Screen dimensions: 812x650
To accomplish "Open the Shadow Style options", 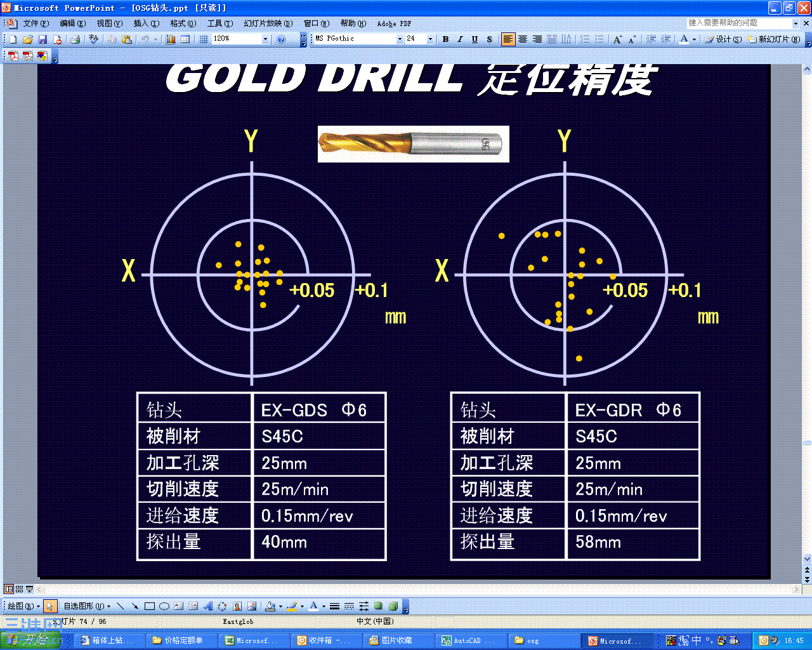I will click(x=378, y=606).
